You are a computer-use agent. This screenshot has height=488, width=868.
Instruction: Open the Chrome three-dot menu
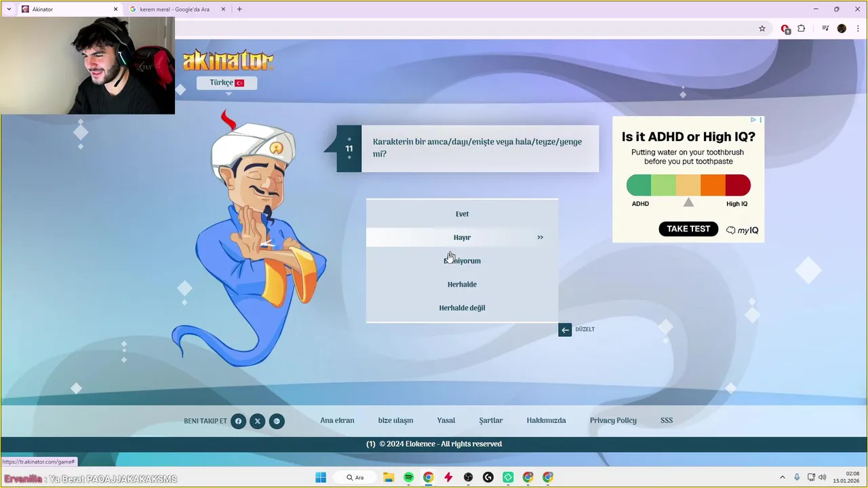858,28
